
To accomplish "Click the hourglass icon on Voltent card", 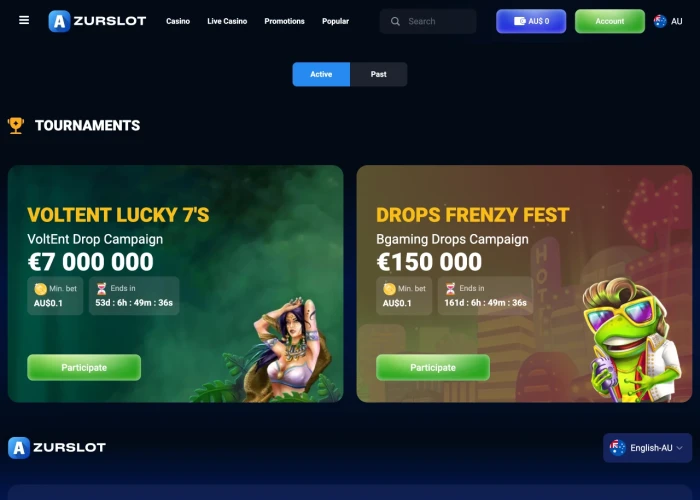I will pyautogui.click(x=102, y=289).
